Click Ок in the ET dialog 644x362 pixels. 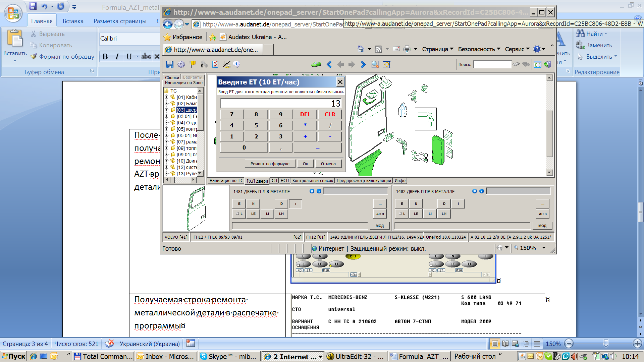click(x=305, y=164)
